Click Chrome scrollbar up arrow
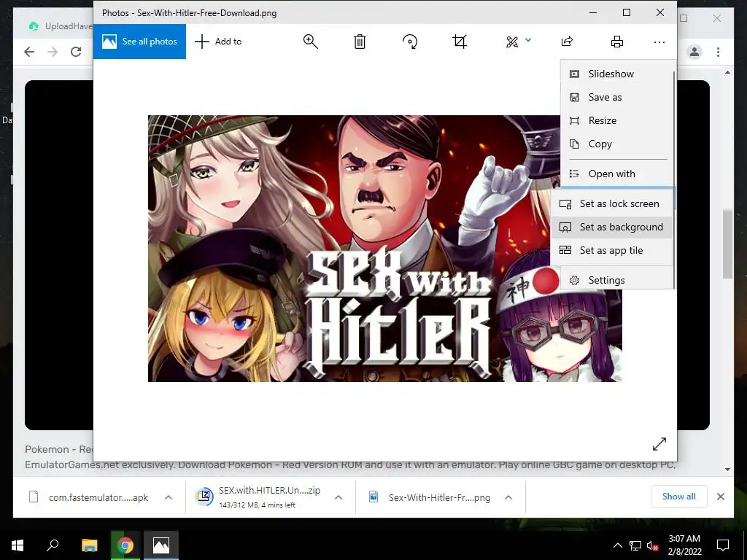The width and height of the screenshot is (747, 560). click(727, 72)
